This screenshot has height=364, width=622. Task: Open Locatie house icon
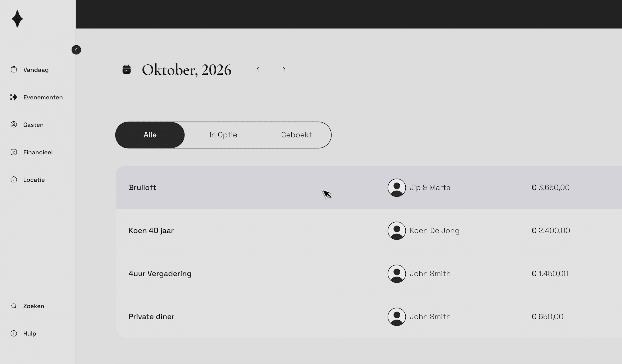click(14, 179)
